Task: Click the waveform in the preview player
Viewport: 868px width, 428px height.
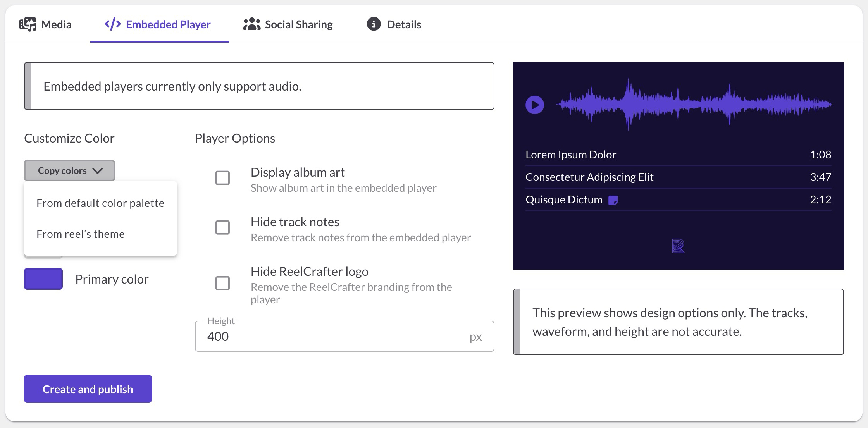Action: pos(694,105)
